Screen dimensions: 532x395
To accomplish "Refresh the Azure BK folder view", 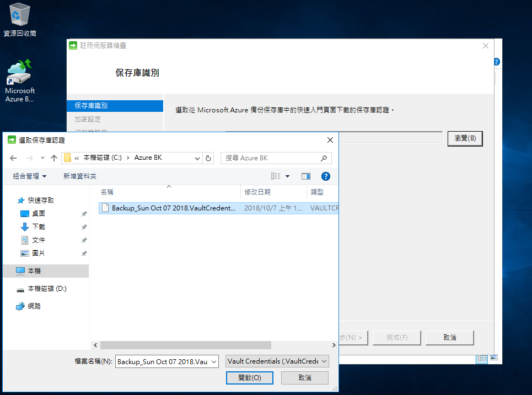I will point(208,158).
